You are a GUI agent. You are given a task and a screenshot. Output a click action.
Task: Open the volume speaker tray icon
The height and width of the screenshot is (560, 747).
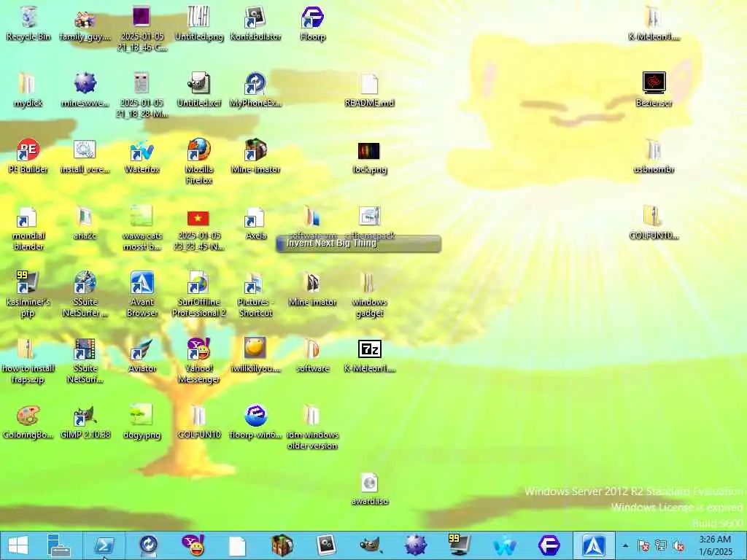coord(678,545)
